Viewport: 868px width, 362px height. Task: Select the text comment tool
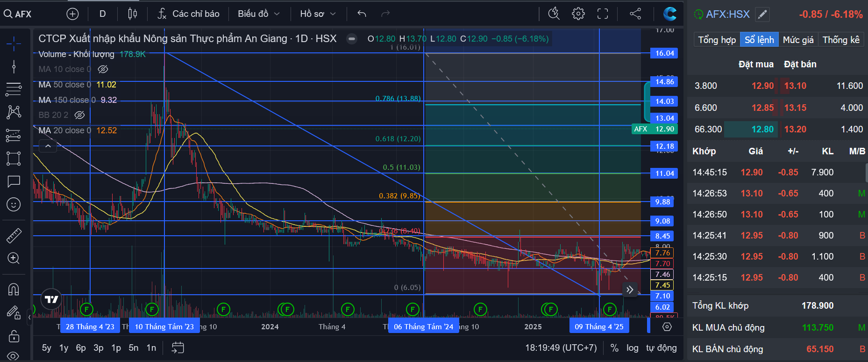(14, 181)
